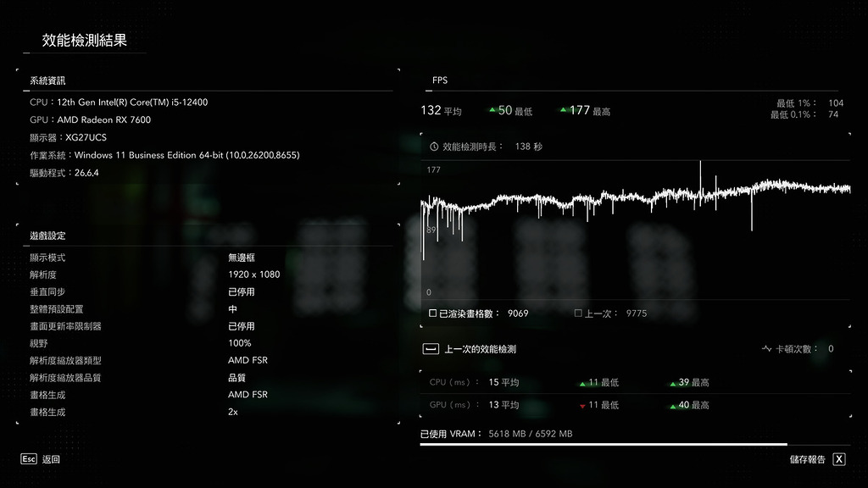Image resolution: width=868 pixels, height=488 pixels.
Task: Click the previous benchmark dash icon
Action: point(431,349)
